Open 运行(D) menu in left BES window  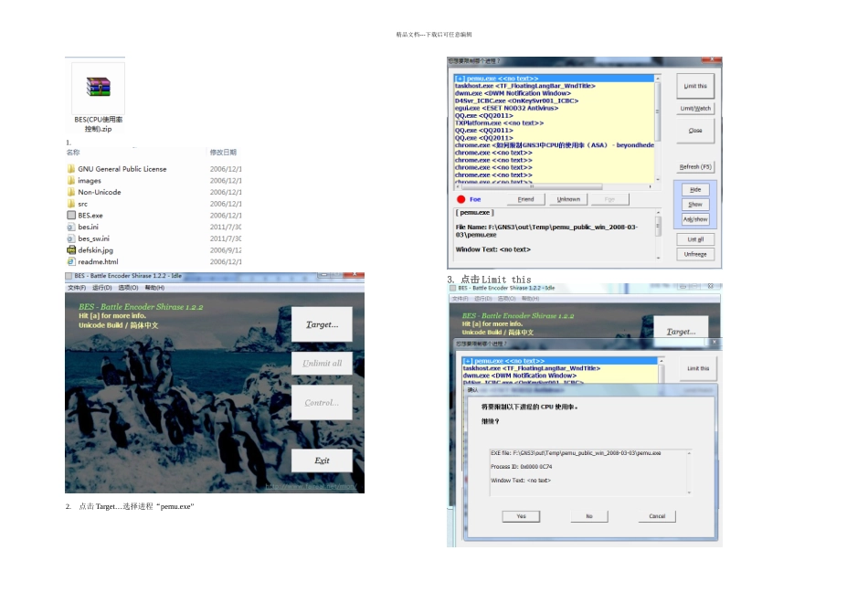(x=101, y=288)
